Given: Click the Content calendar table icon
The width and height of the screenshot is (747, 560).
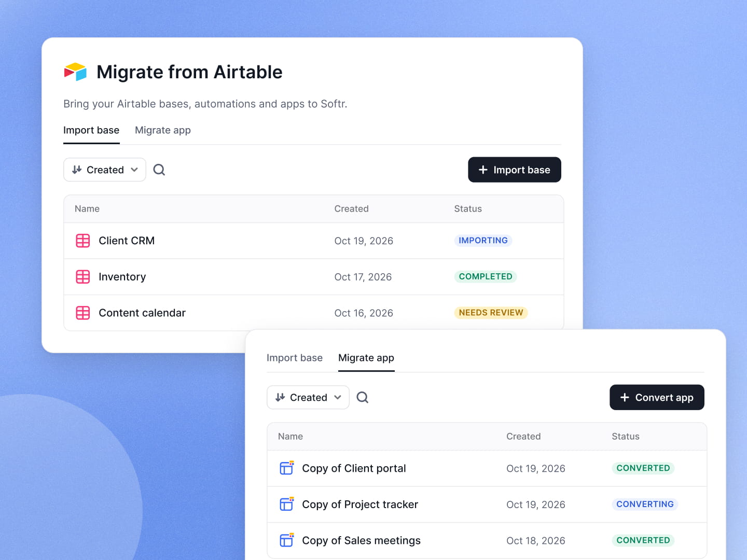Looking at the screenshot, I should click(x=83, y=313).
